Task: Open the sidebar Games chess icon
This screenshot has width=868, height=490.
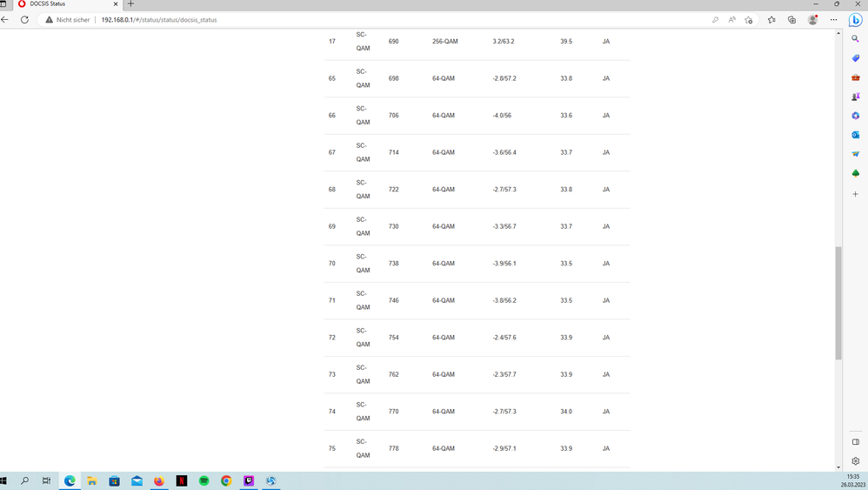Action: [x=855, y=97]
